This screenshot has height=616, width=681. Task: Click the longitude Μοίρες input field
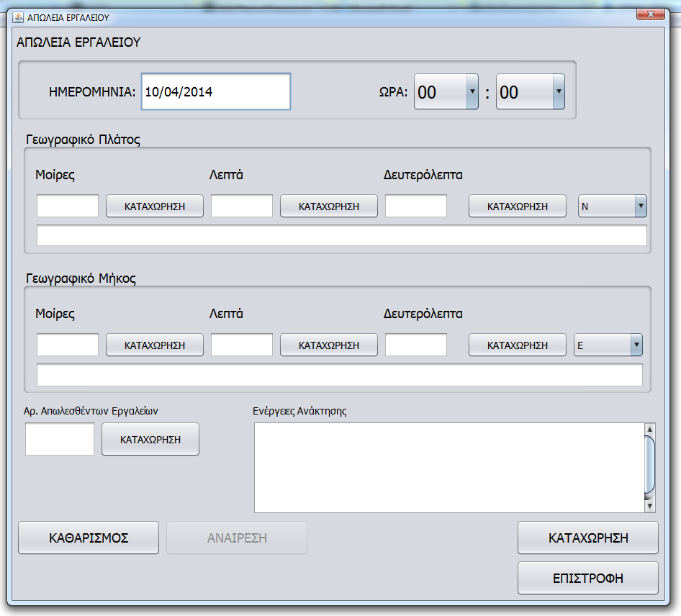pyautogui.click(x=68, y=345)
